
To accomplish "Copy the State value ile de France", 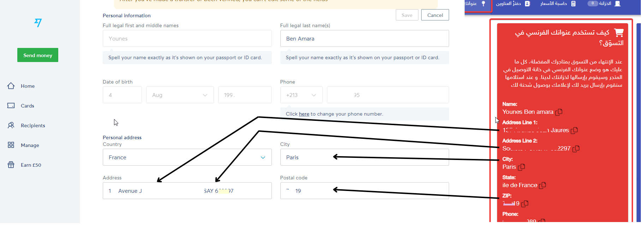I will 542,185.
